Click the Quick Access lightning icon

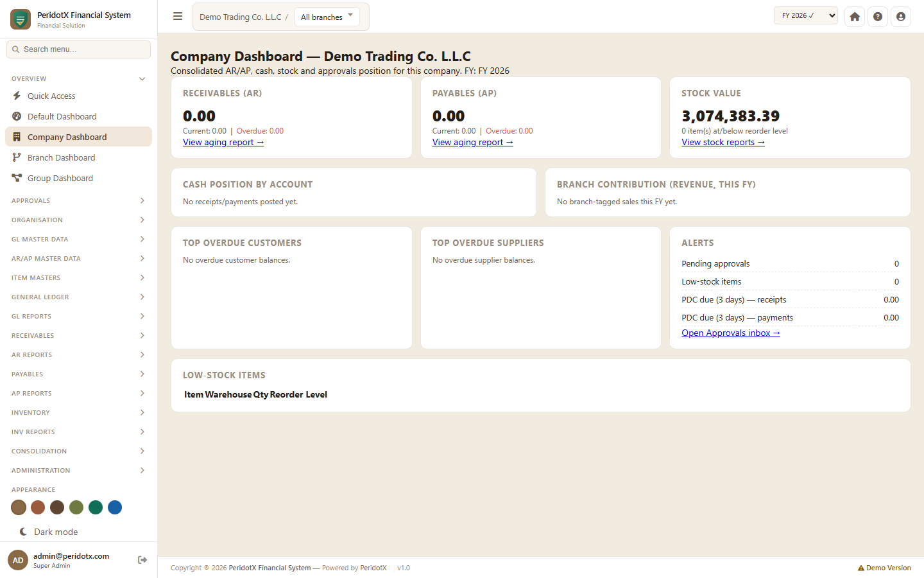coord(17,96)
